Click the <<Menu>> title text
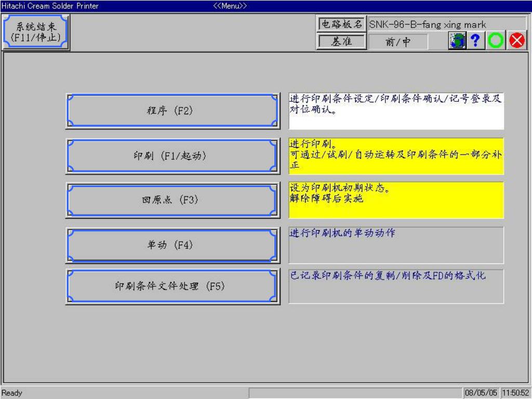This screenshot has height=399, width=532. [x=230, y=6]
